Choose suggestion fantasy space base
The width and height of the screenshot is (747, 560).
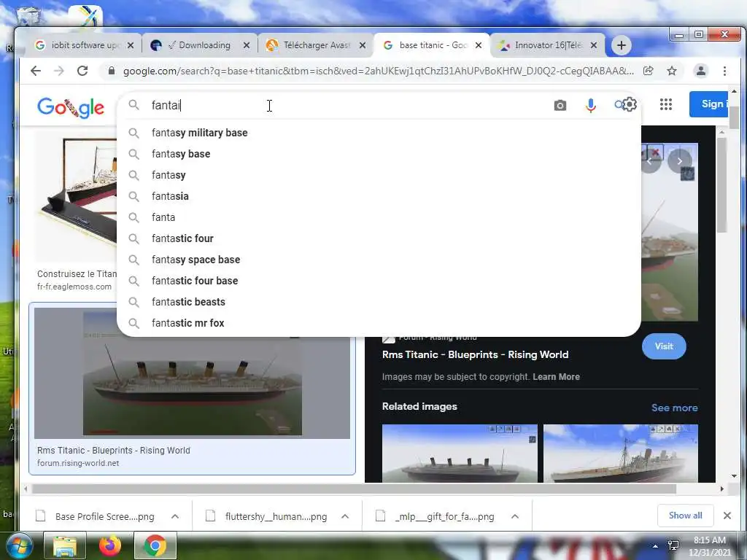click(x=379, y=260)
